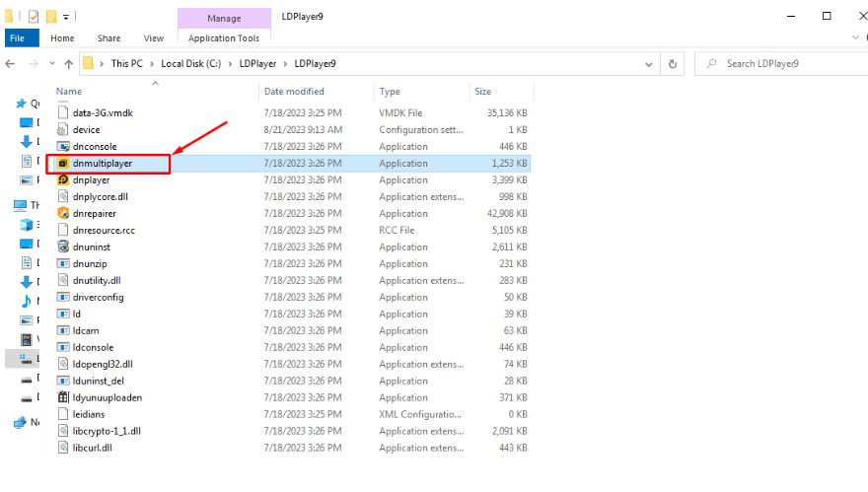Select the VMDK File type cell
This screenshot has height=492, width=868.
pyautogui.click(x=400, y=113)
